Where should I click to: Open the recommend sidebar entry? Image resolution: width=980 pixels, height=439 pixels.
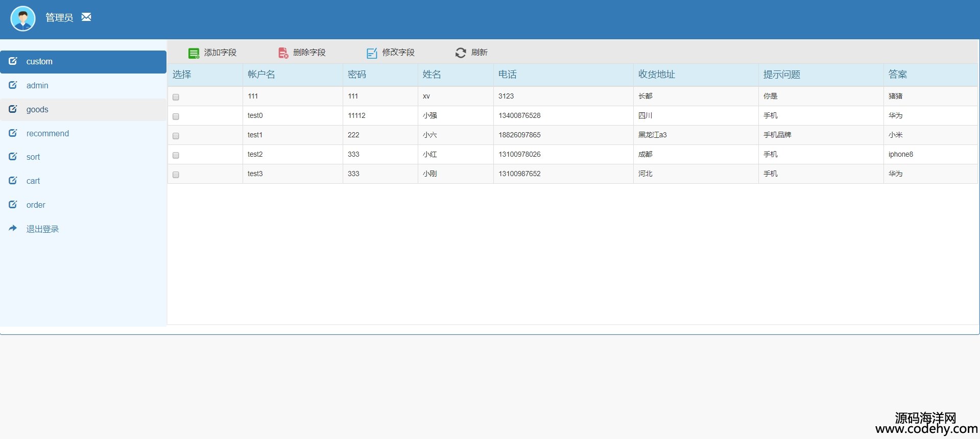click(47, 134)
